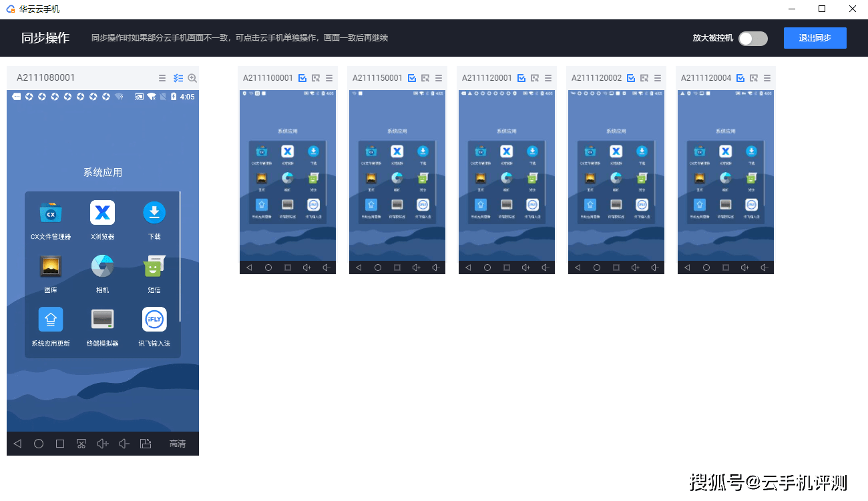
Task: Click the zoom magnifier icon for A2111080001
Action: [192, 78]
